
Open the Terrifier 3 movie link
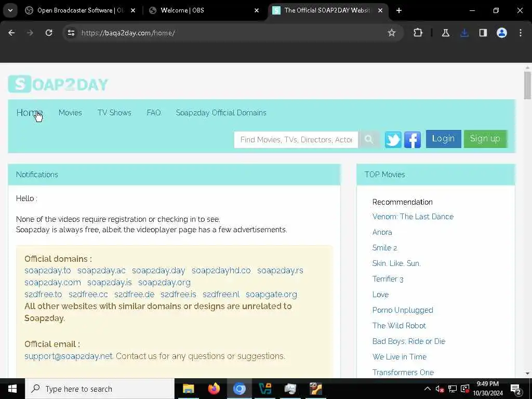pyautogui.click(x=388, y=279)
